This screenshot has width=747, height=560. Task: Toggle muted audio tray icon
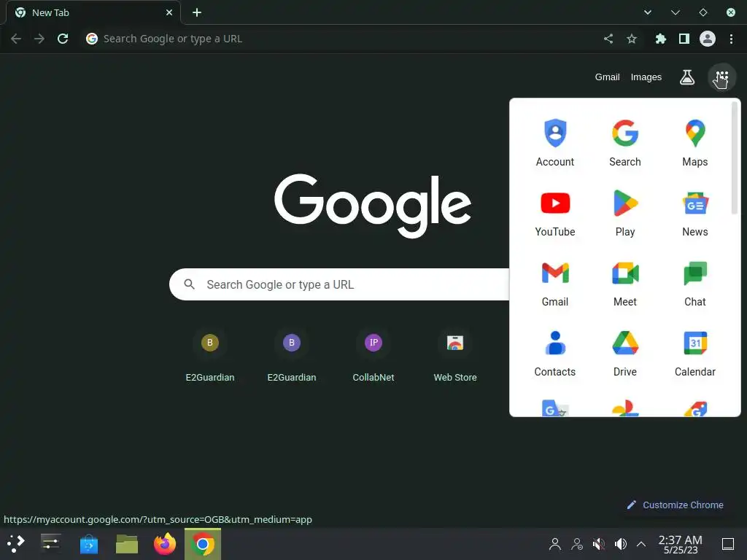click(x=598, y=544)
